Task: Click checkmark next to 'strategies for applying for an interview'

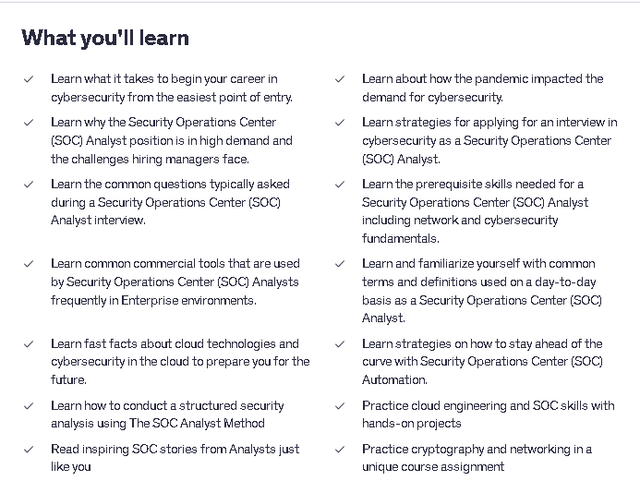Action: tap(340, 122)
